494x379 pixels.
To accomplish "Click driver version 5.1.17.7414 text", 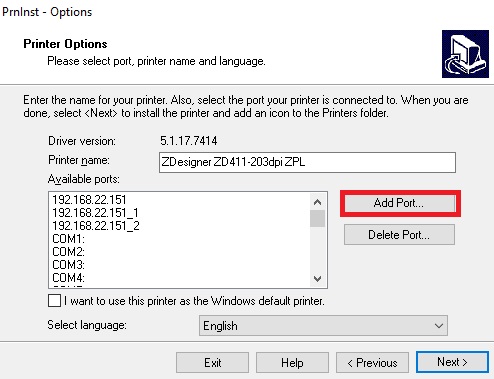I will (189, 141).
